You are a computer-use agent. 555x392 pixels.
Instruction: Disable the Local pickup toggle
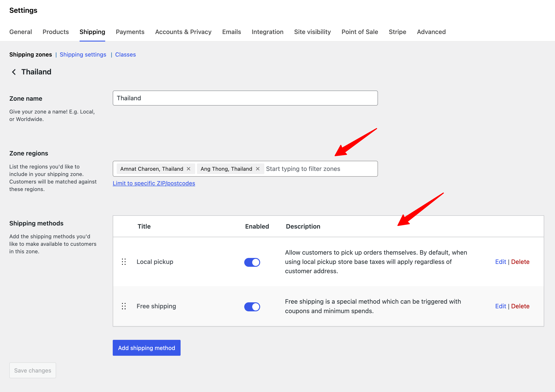click(252, 262)
